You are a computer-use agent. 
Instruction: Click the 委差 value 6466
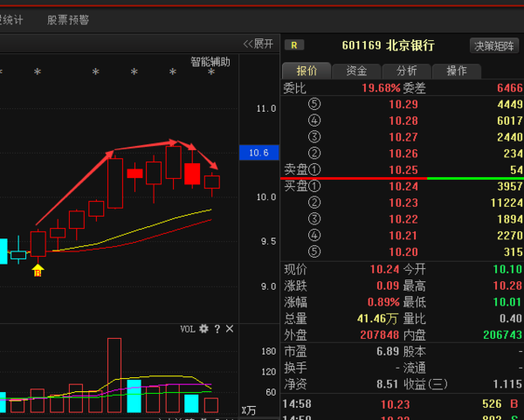click(x=510, y=88)
